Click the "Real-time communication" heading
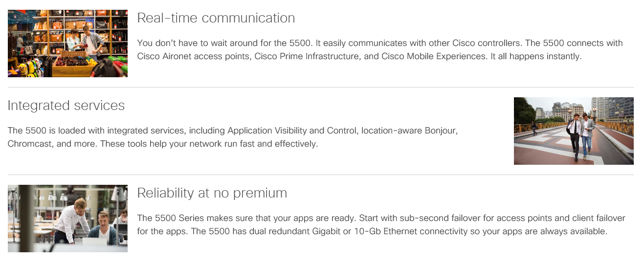644x264 pixels. pyautogui.click(x=216, y=18)
